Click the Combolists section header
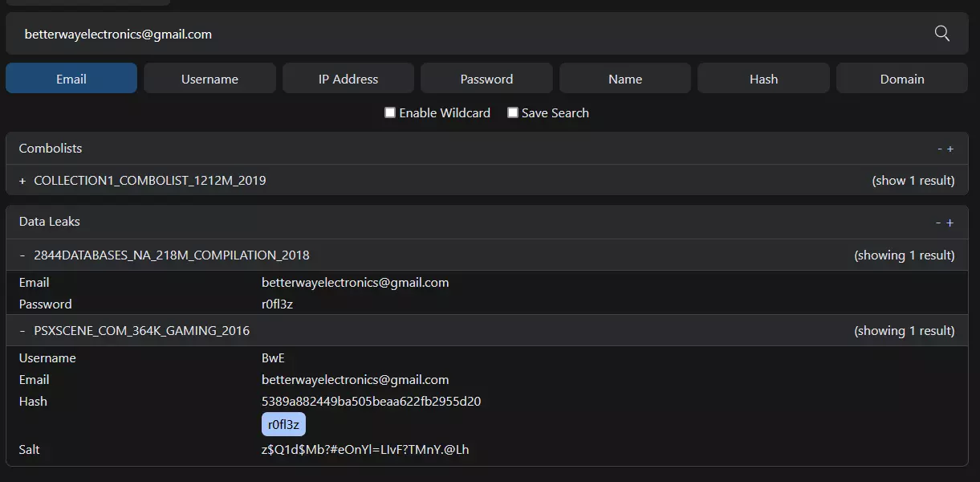The image size is (980, 482). tap(486, 149)
